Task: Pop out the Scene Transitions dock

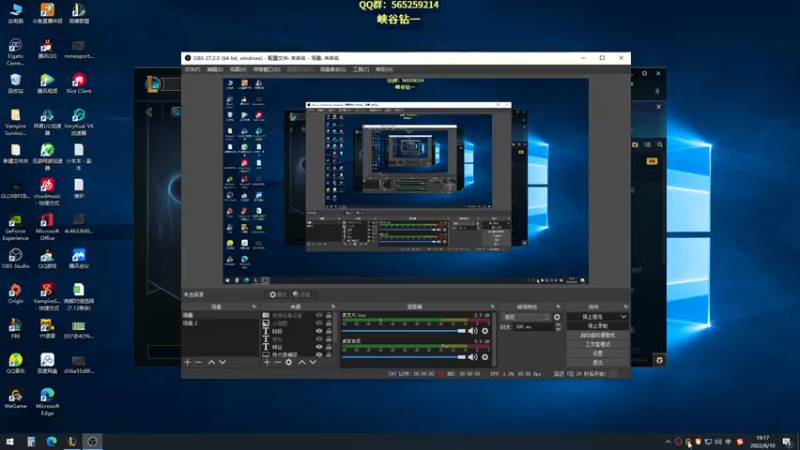Action: point(558,307)
